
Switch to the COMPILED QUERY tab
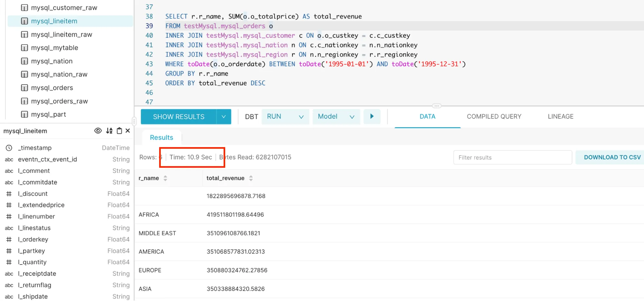pos(494,116)
